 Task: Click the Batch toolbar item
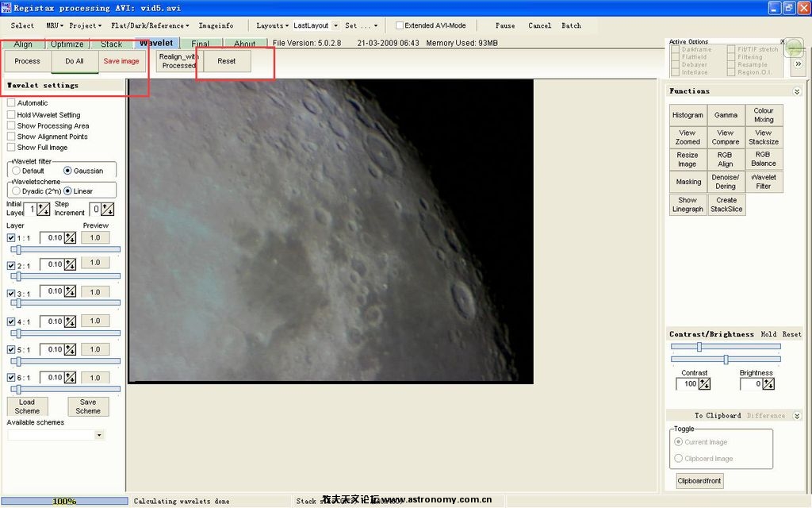click(571, 25)
